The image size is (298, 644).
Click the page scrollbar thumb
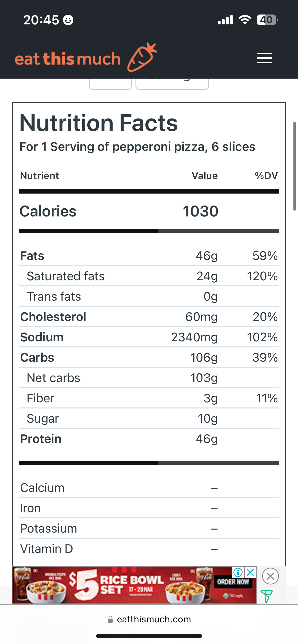pyautogui.click(x=294, y=166)
